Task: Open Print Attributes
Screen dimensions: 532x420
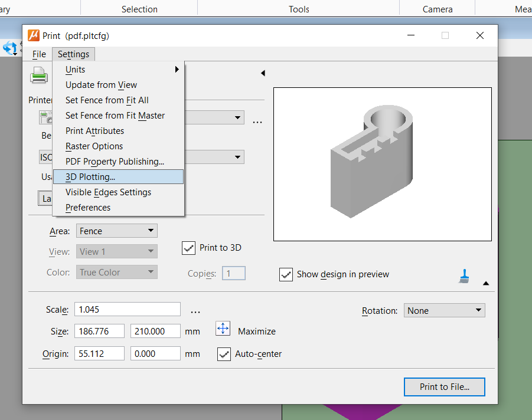Action: pyautogui.click(x=119, y=131)
